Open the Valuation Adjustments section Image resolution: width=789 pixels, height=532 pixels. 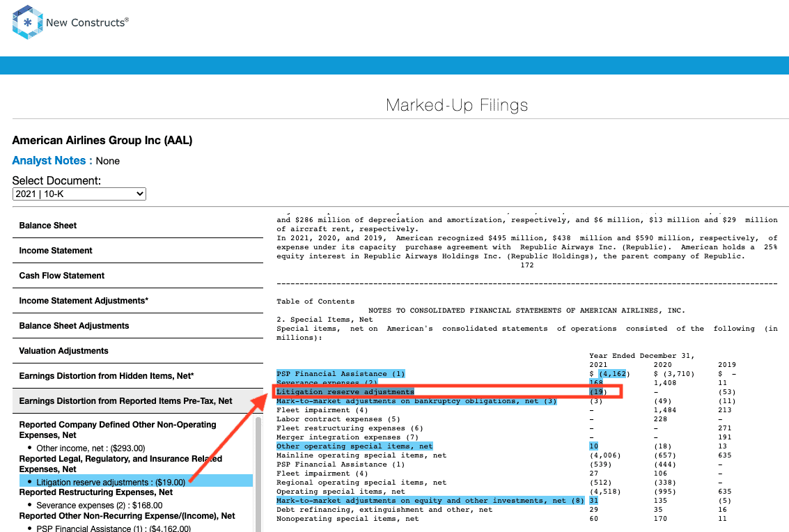click(138, 351)
